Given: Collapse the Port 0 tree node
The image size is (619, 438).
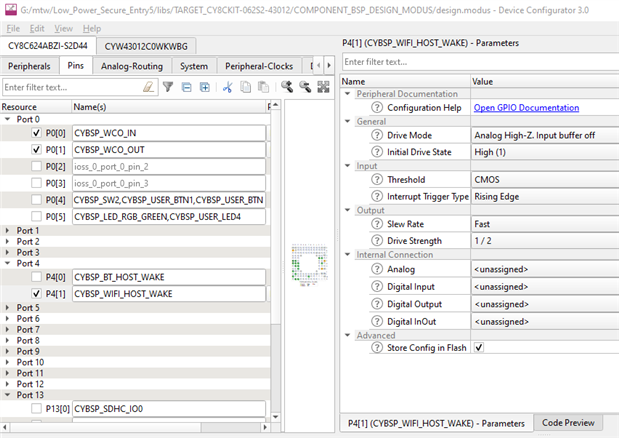Looking at the screenshot, I should [x=8, y=119].
